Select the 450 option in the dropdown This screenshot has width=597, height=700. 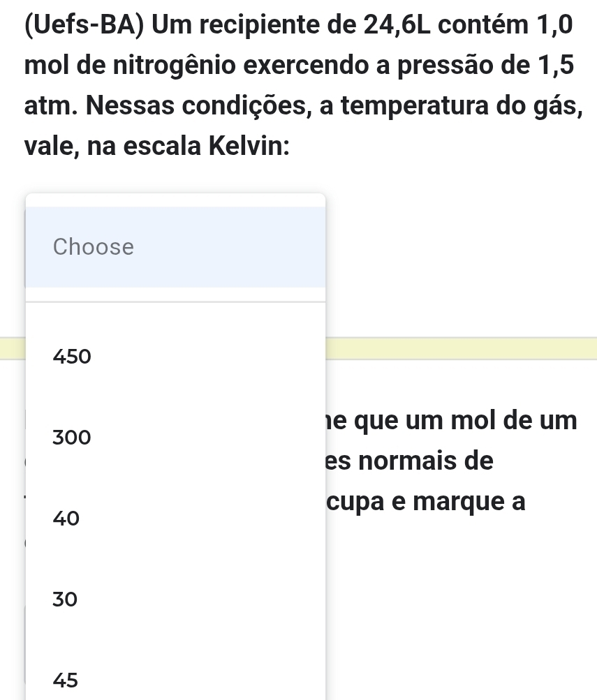[x=72, y=357]
